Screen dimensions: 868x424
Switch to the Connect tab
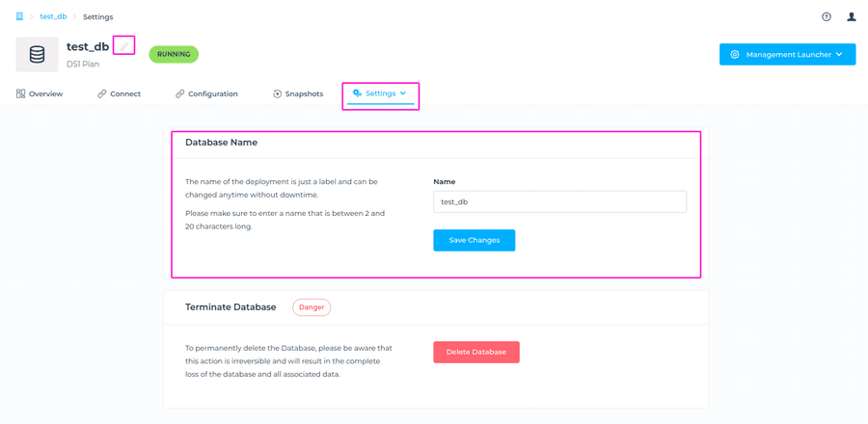click(119, 94)
